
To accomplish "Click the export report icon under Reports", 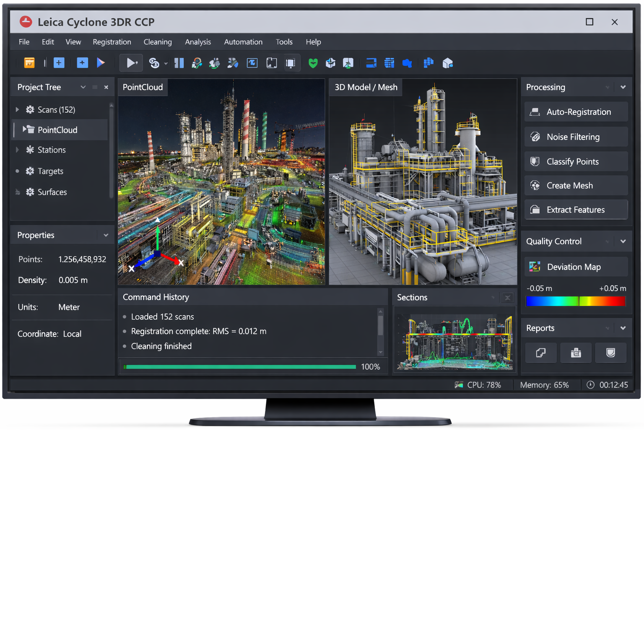I will pyautogui.click(x=541, y=353).
